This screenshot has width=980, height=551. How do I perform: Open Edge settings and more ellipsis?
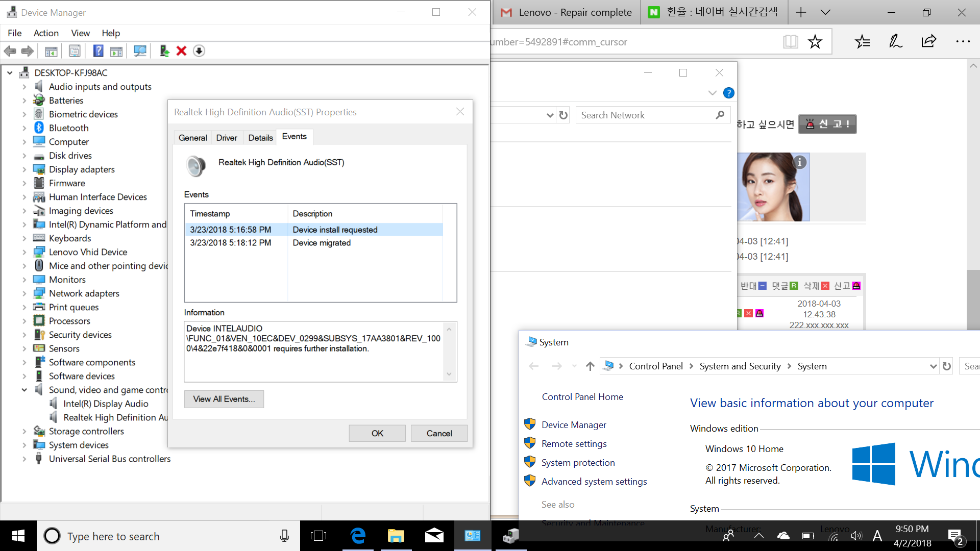(963, 42)
